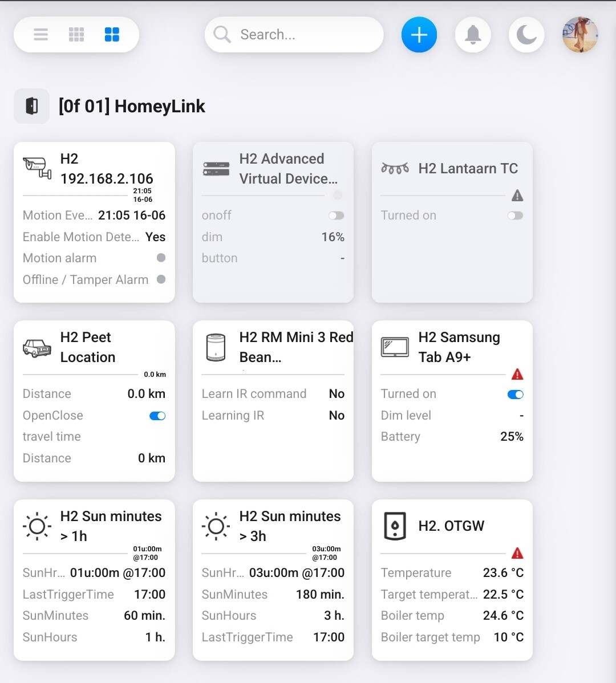The width and height of the screenshot is (616, 683).
Task: Click the Distance 0.0 km row
Action: 94,394
